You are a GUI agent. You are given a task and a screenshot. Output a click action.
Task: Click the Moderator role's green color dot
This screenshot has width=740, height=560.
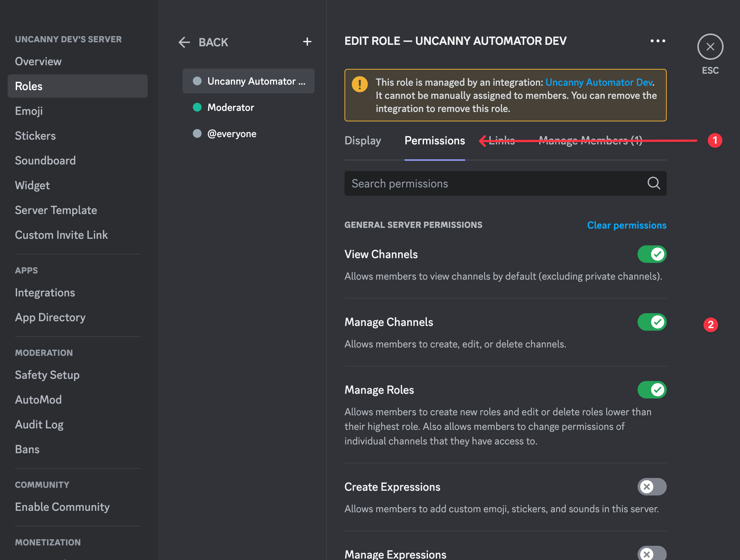pyautogui.click(x=197, y=107)
